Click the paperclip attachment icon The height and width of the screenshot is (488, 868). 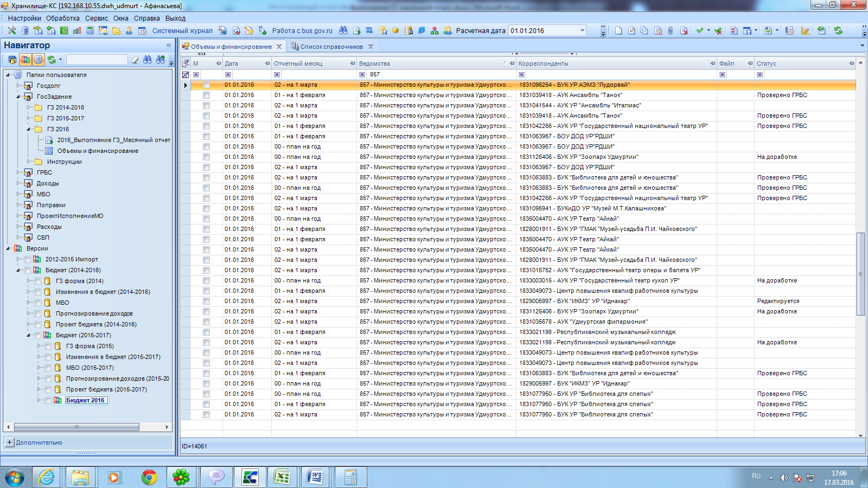pyautogui.click(x=671, y=31)
